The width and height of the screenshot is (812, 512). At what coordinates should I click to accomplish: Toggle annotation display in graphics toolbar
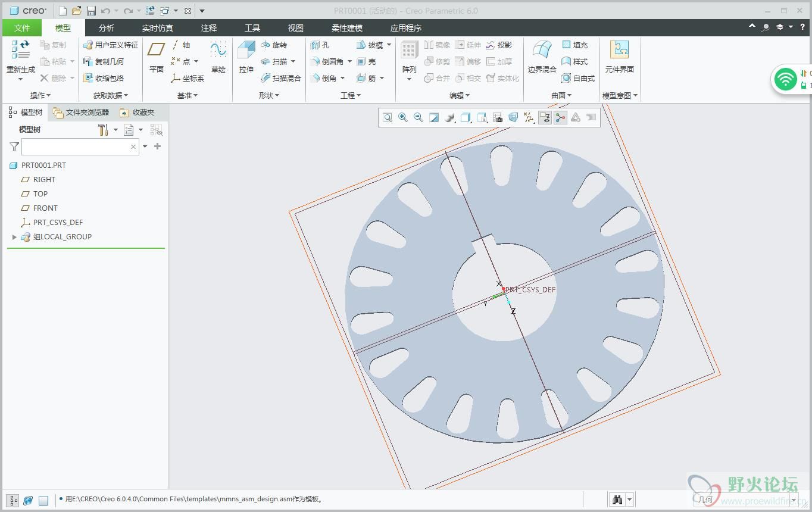tap(545, 118)
